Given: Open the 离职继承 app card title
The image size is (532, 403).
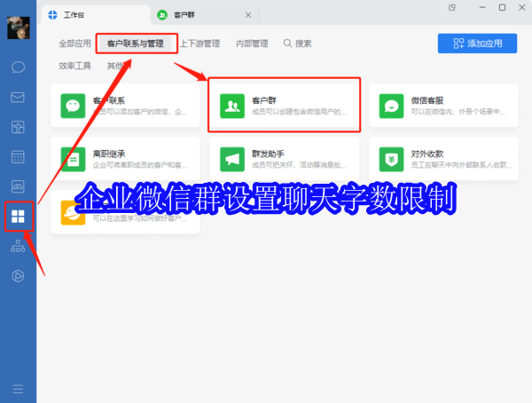Looking at the screenshot, I should (109, 154).
